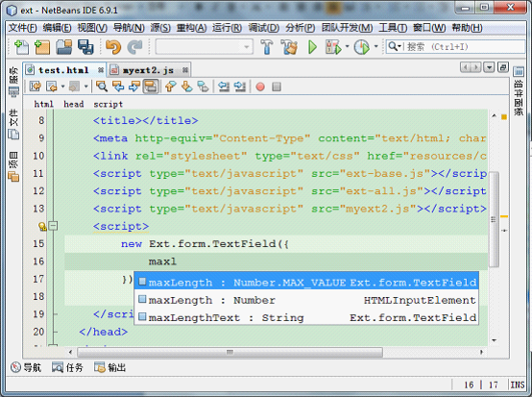532x397 pixels.
Task: Click Find Next Occurrence icon
Action: [134, 87]
